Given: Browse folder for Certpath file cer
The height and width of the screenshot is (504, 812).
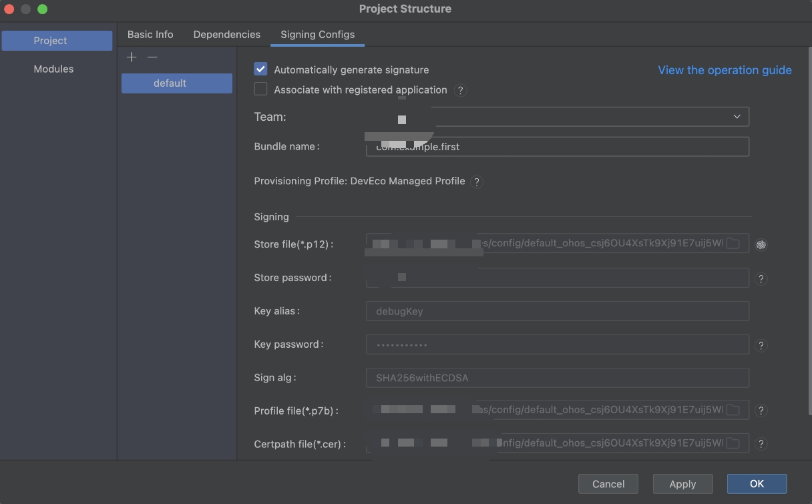Looking at the screenshot, I should click(733, 443).
